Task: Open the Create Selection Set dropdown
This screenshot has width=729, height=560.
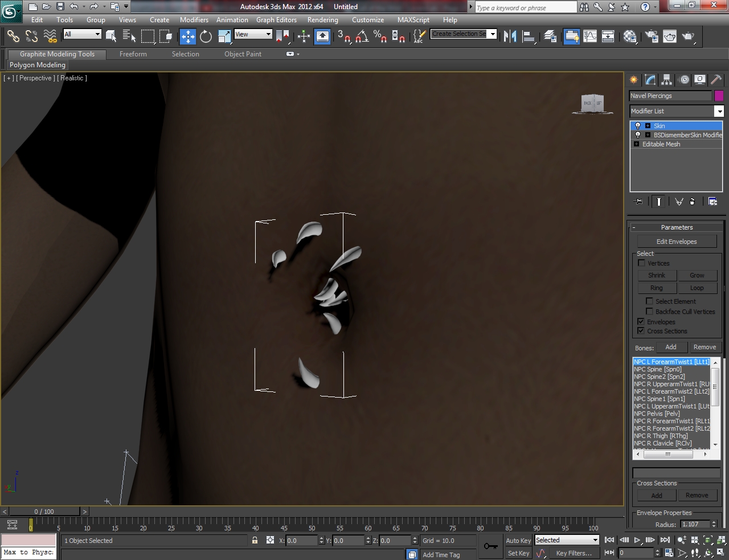Action: point(464,34)
